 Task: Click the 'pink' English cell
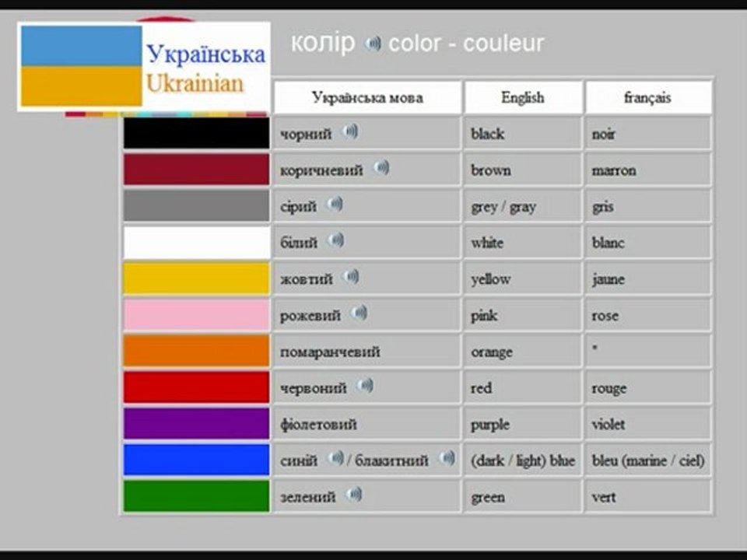tap(523, 314)
